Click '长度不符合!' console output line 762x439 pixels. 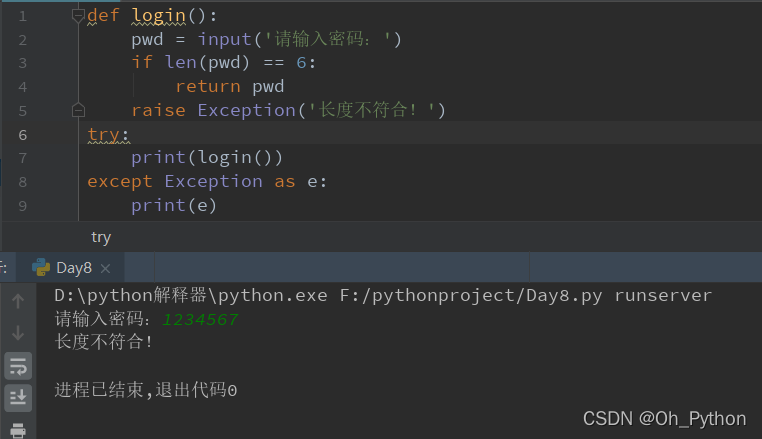click(x=104, y=342)
